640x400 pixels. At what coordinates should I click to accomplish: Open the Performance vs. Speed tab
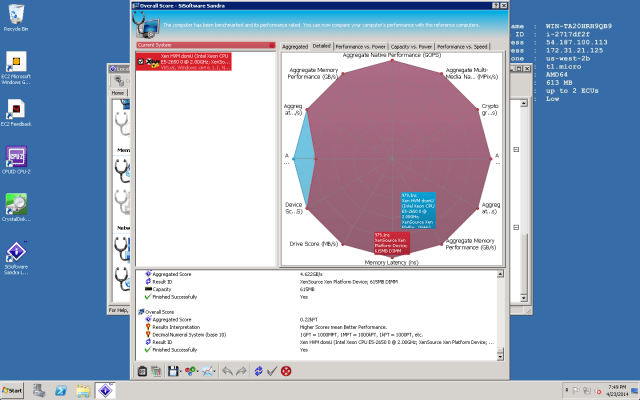point(462,47)
